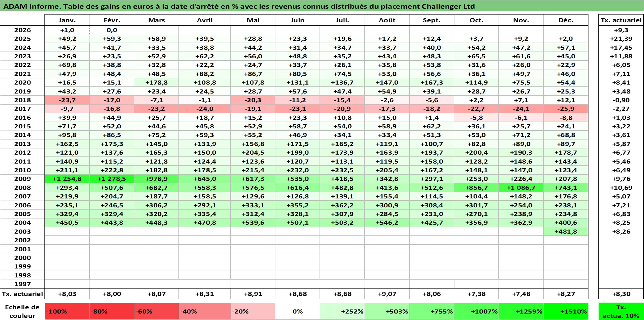
Task: Click the 2018 row label
Action: (23, 100)
